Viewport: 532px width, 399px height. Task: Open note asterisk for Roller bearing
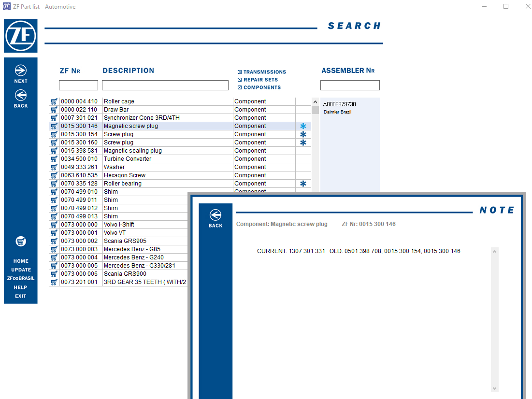click(303, 184)
